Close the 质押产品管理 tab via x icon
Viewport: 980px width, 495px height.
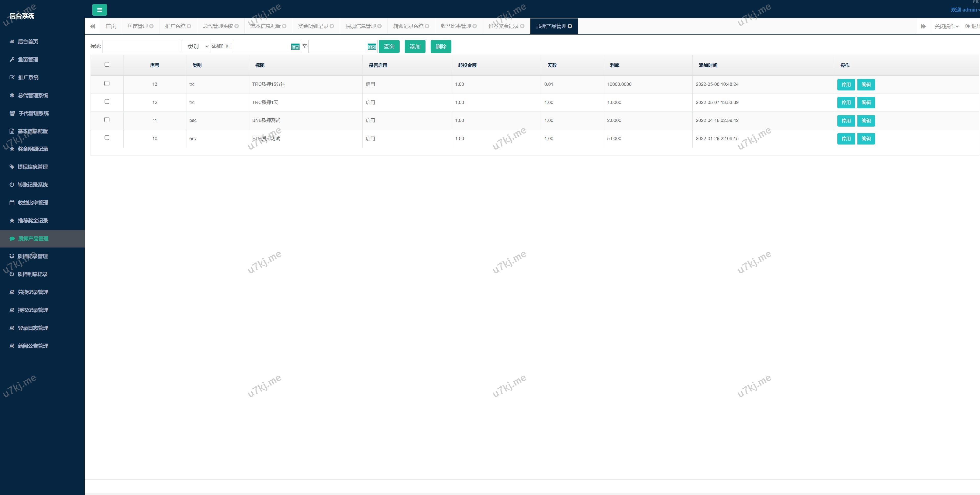(x=570, y=26)
